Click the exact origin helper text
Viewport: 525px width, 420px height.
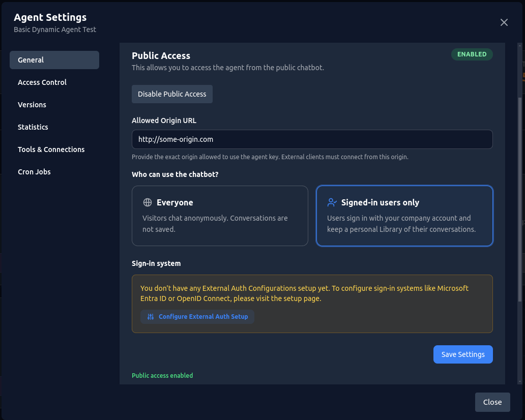(x=270, y=157)
